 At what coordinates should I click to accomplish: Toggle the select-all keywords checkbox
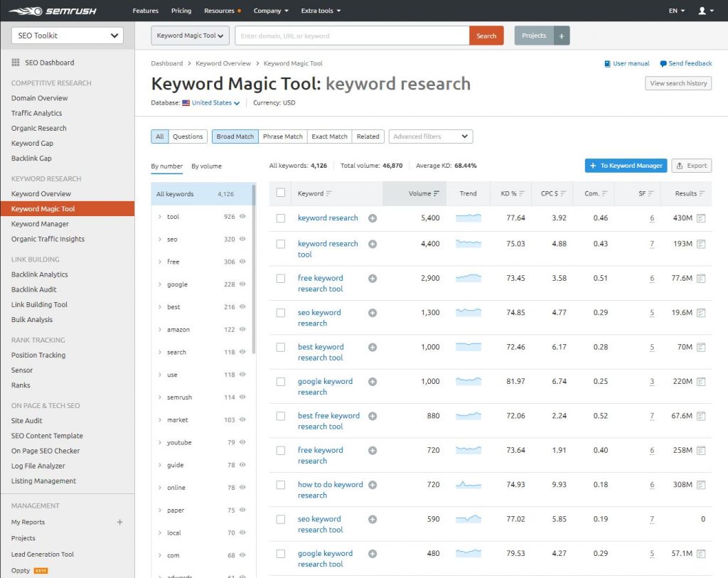tap(281, 193)
